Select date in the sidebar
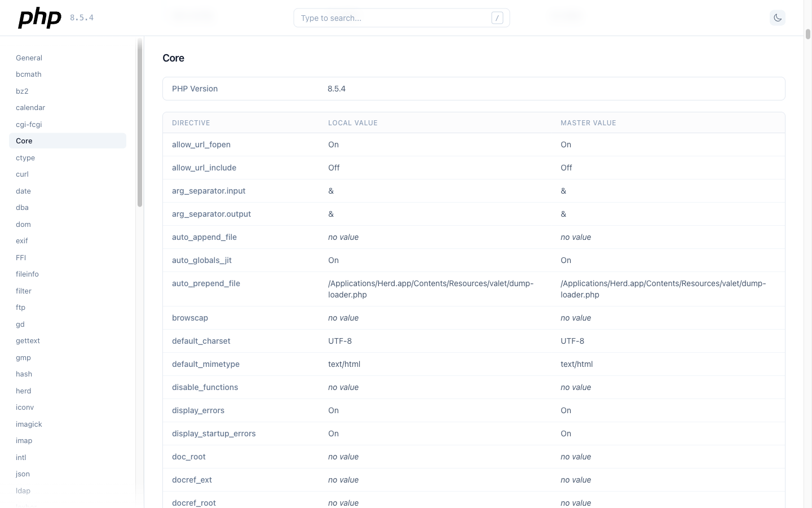The image size is (812, 508). 23,191
